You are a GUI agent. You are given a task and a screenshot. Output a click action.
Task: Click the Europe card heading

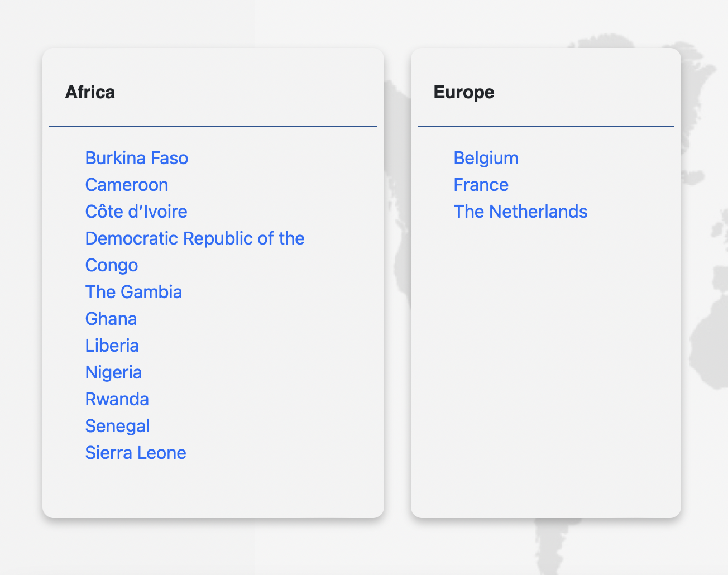(x=463, y=92)
